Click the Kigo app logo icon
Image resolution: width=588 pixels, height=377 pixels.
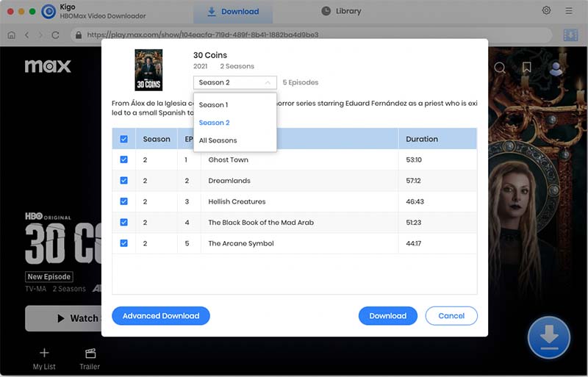[49, 12]
